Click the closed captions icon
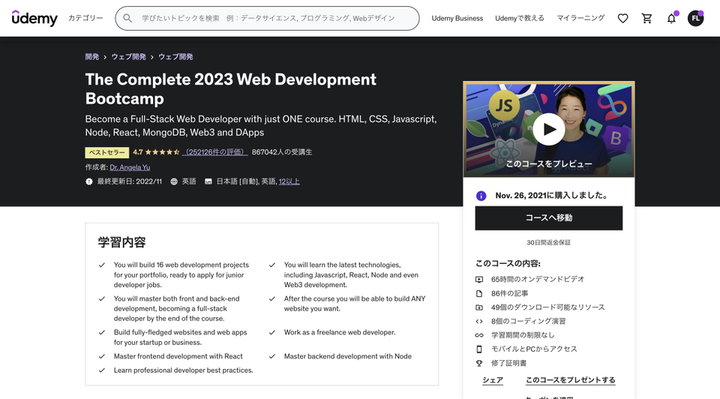The width and height of the screenshot is (720, 399). [208, 181]
